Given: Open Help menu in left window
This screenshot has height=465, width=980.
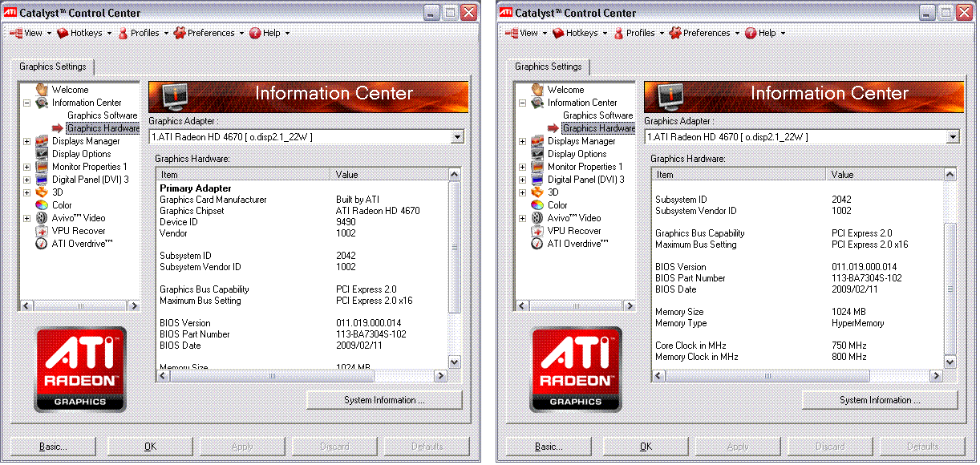Looking at the screenshot, I should pyautogui.click(x=269, y=33).
